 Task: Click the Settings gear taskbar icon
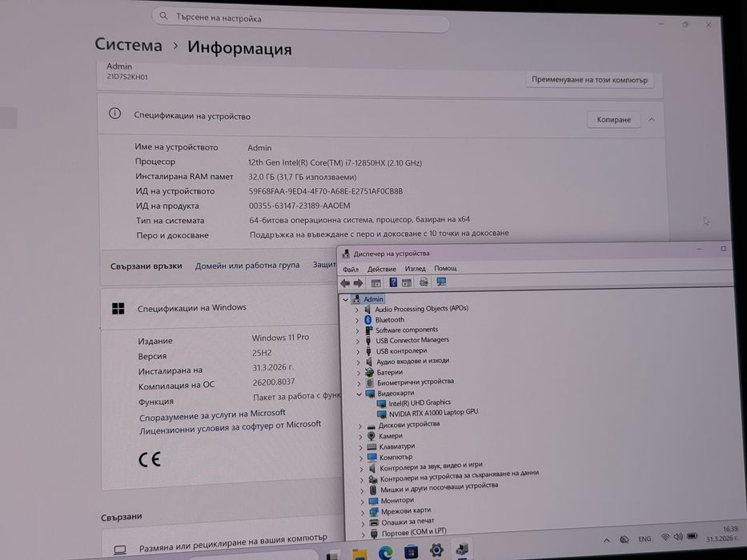point(436,550)
